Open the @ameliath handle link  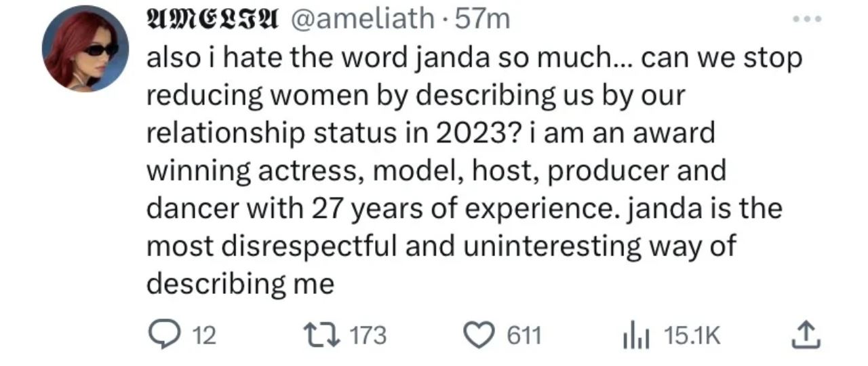coord(361,20)
